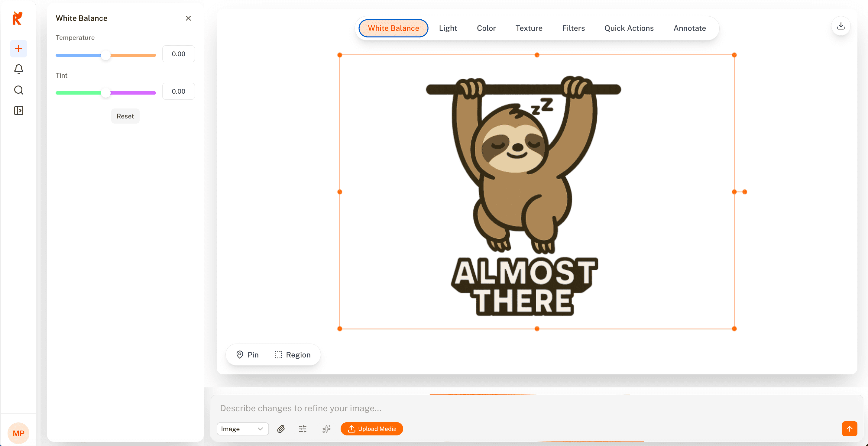The height and width of the screenshot is (446, 868).
Task: Download the image using the download icon
Action: pos(841,26)
